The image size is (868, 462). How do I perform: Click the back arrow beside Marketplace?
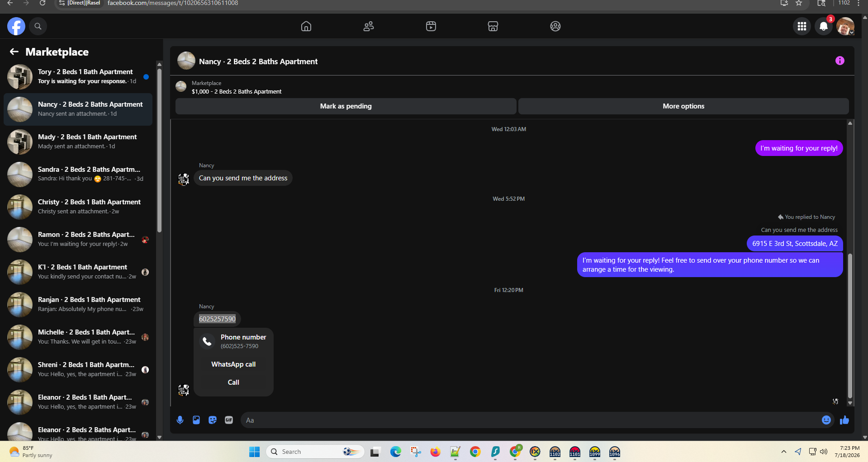14,52
